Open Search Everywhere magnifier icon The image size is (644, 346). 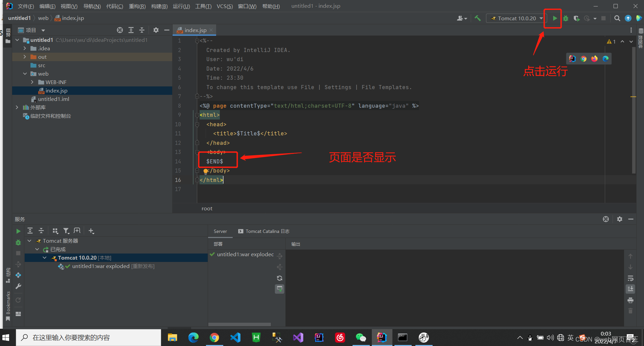tap(617, 18)
